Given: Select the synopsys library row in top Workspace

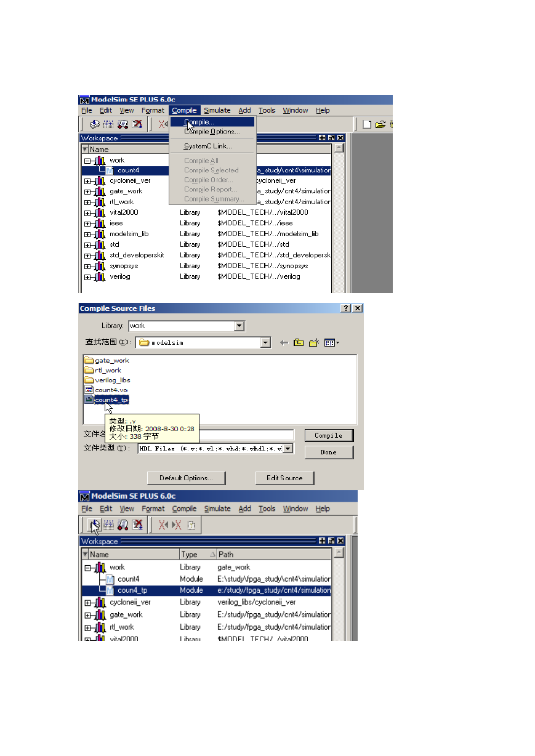Looking at the screenshot, I should point(206,266).
